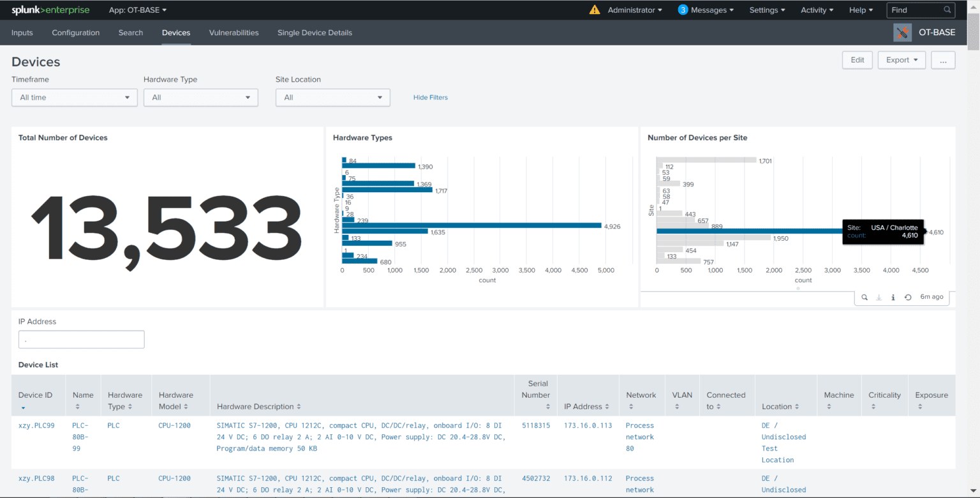Image resolution: width=980 pixels, height=498 pixels.
Task: Click the Splunk enterprise logo
Action: 50,10
